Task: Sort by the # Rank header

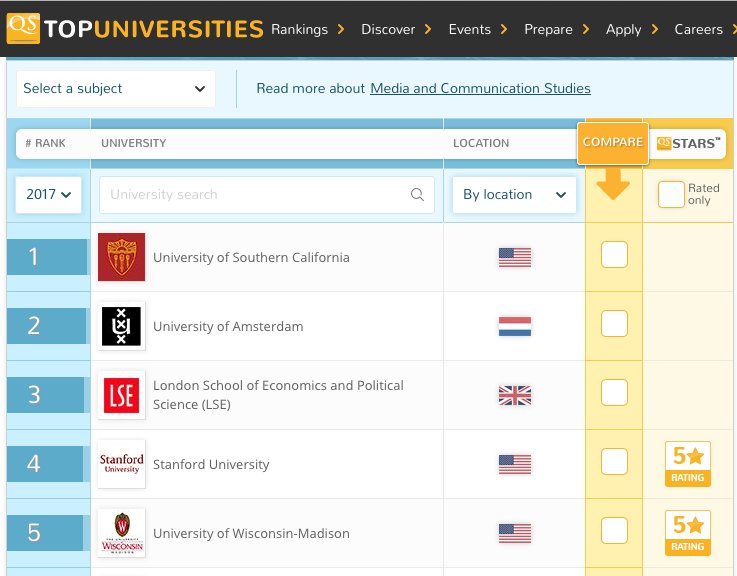Action: (45, 143)
